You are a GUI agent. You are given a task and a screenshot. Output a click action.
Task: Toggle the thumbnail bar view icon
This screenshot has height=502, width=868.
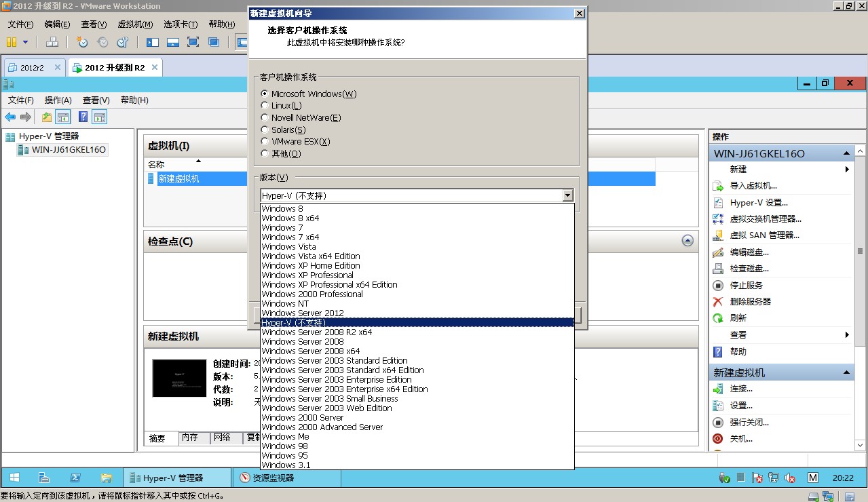[173, 42]
